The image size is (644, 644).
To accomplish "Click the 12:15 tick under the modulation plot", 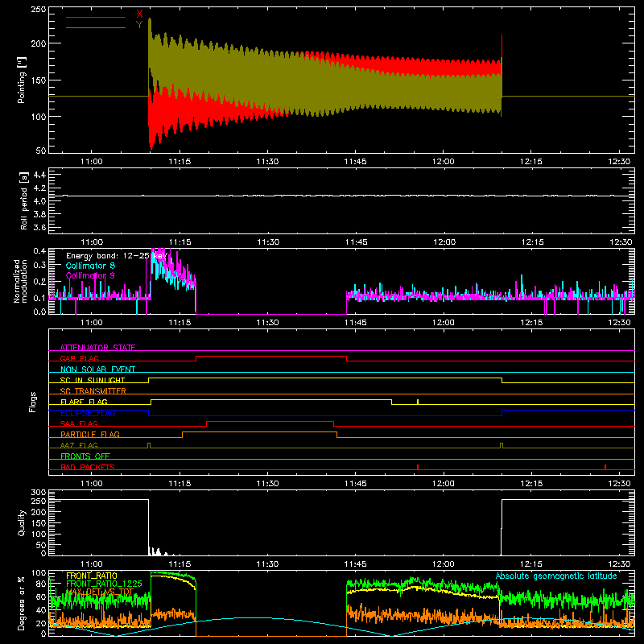I will (531, 323).
